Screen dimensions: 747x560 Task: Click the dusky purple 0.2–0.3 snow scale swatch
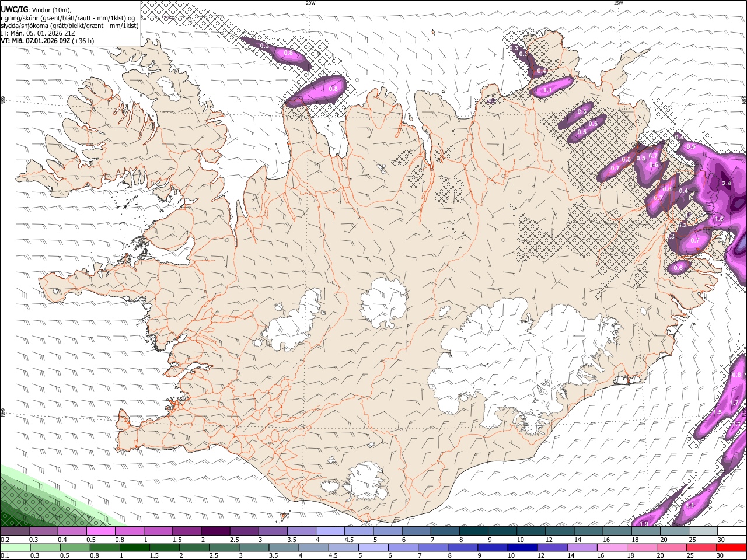pyautogui.click(x=15, y=531)
